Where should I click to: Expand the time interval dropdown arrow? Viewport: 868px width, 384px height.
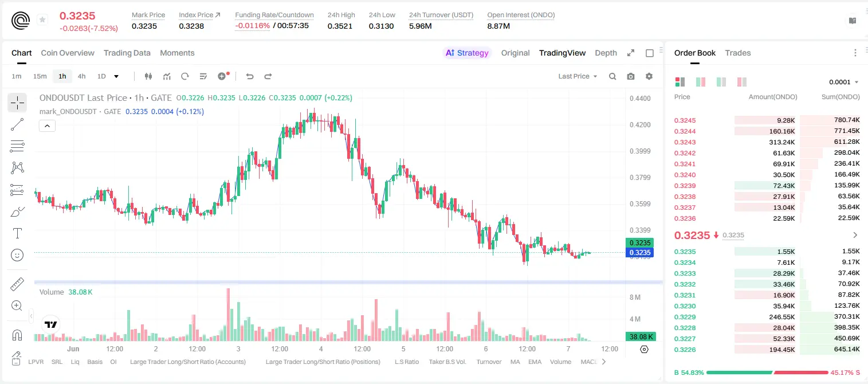116,76
